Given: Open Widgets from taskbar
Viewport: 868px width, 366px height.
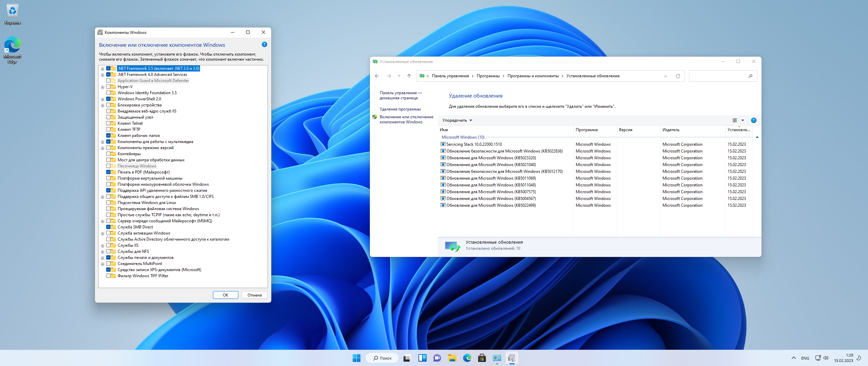Looking at the screenshot, I should 422,358.
